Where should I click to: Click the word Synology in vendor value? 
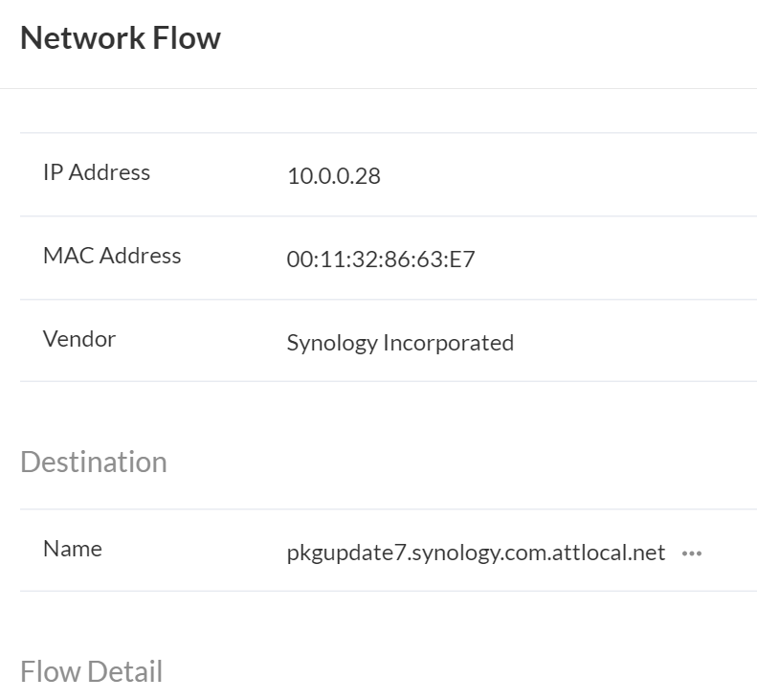331,343
